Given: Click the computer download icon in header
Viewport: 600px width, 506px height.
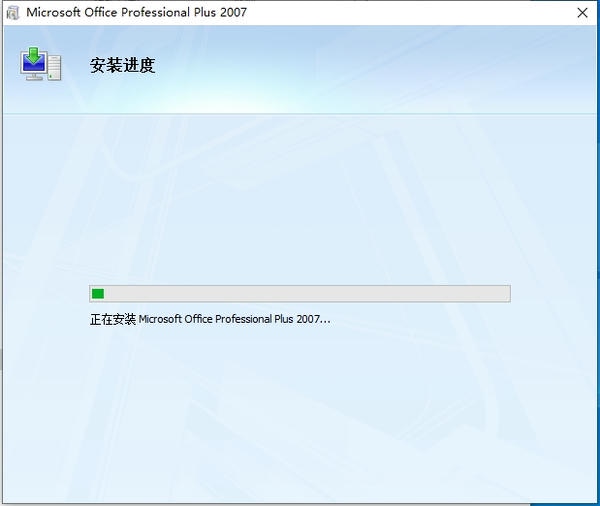Looking at the screenshot, I should [x=41, y=64].
